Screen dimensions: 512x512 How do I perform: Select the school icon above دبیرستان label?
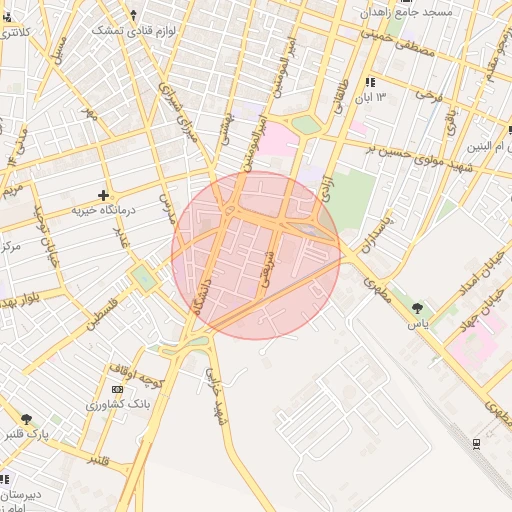(x=5, y=480)
